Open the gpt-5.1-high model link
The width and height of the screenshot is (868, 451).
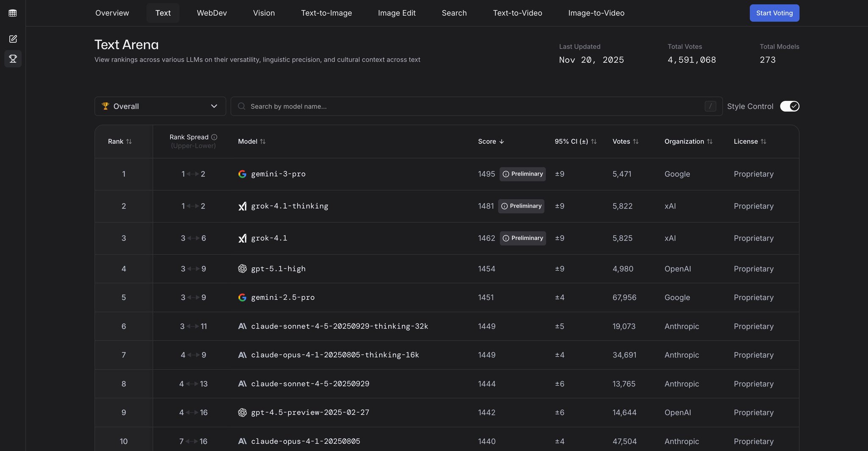click(278, 269)
